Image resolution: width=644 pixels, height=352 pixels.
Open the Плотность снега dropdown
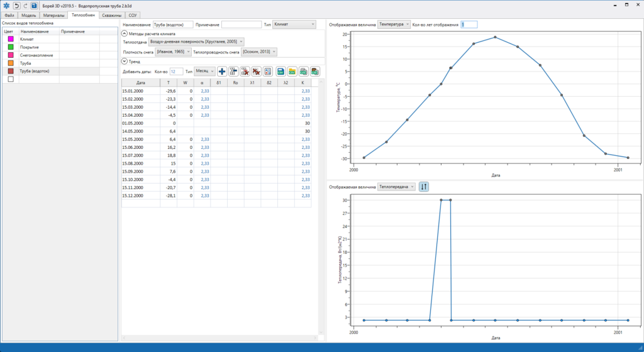tap(174, 52)
